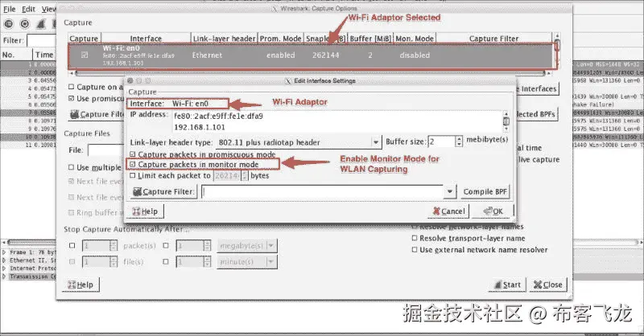Enable Limit each packet to bytes
Screen dimensions: 644x336
[132, 175]
